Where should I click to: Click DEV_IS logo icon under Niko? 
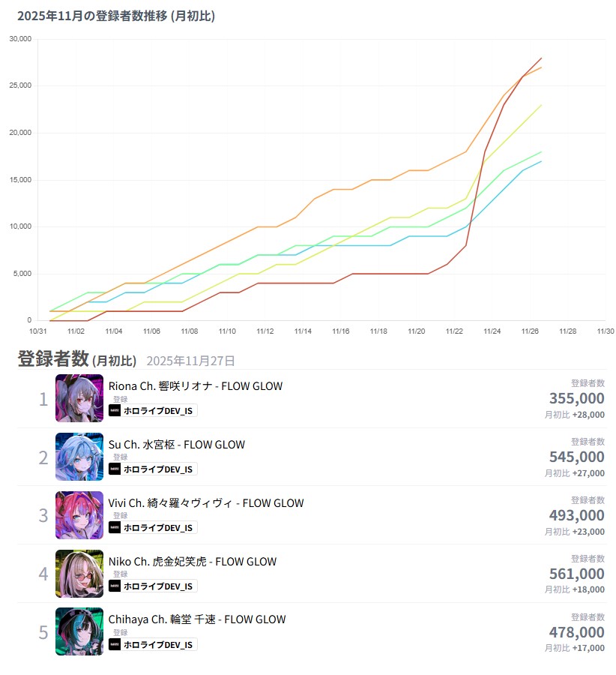click(115, 586)
